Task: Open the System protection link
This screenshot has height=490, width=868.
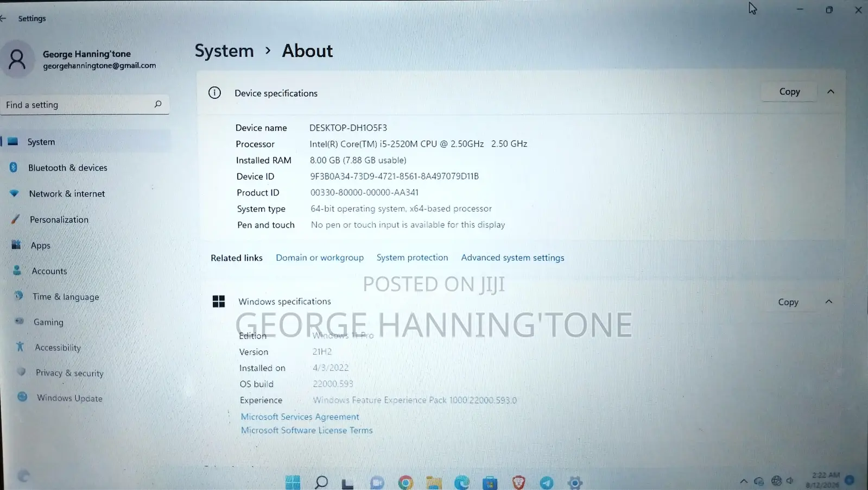Action: (412, 257)
